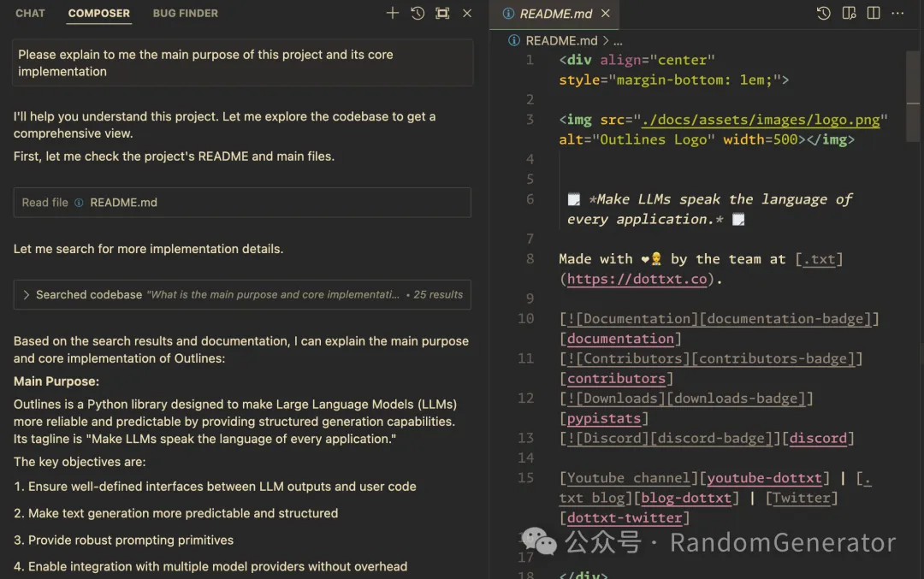Click the Main Purpose: heading
Image resolution: width=924 pixels, height=579 pixels.
(x=56, y=381)
